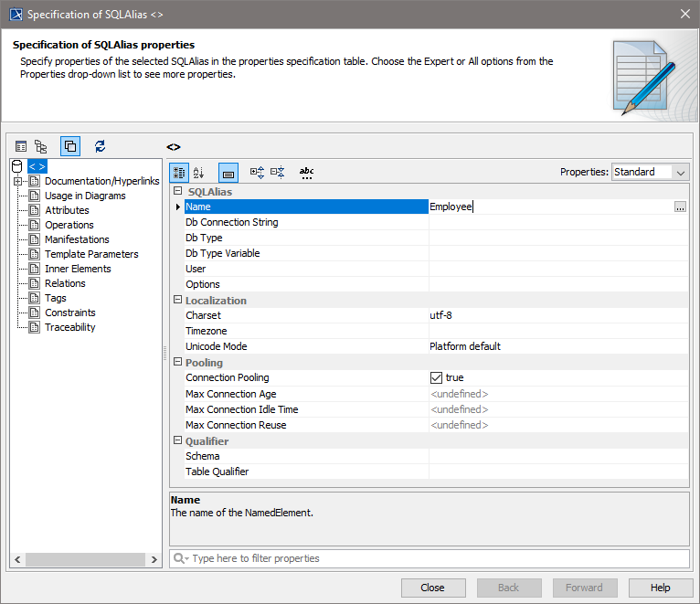Sort properties alphabetically with A-Z icon
700x604 pixels.
(200, 172)
